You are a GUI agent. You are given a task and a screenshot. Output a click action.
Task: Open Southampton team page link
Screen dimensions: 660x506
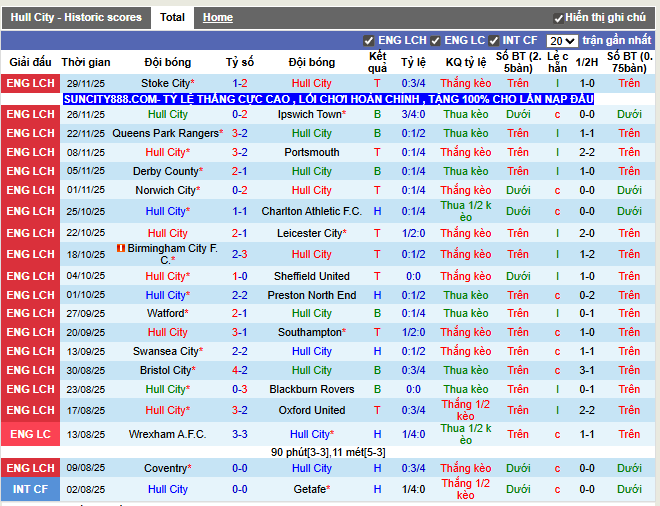click(309, 332)
